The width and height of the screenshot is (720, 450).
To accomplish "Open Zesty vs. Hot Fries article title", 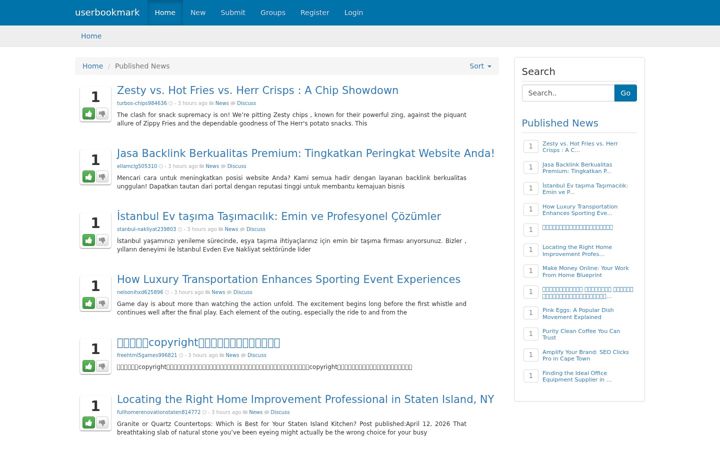I will (x=258, y=90).
